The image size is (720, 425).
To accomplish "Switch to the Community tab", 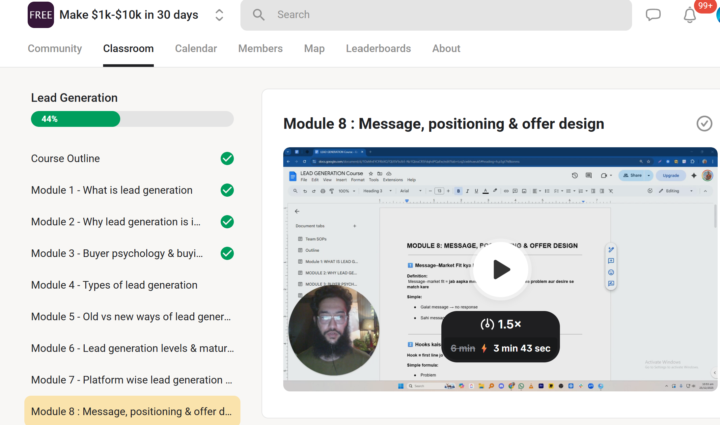I will (55, 49).
